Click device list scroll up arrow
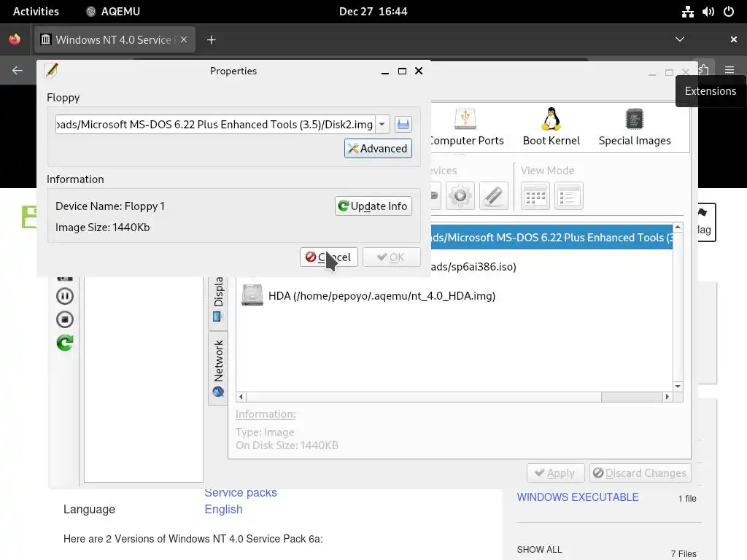The image size is (747, 560). pos(678,227)
